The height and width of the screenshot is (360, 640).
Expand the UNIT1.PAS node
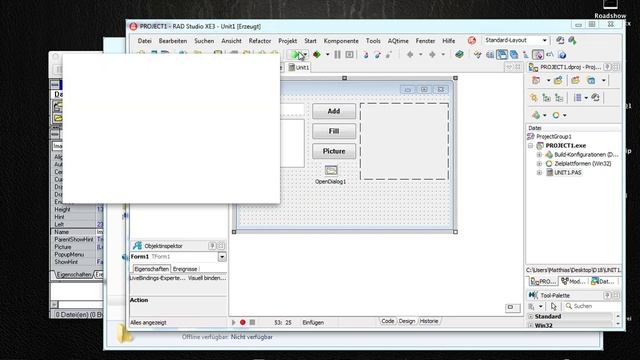tap(539, 173)
